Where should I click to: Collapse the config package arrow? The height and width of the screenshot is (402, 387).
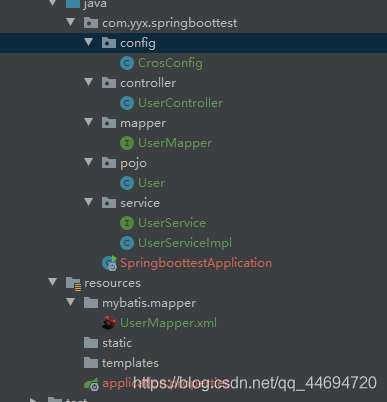(x=89, y=42)
